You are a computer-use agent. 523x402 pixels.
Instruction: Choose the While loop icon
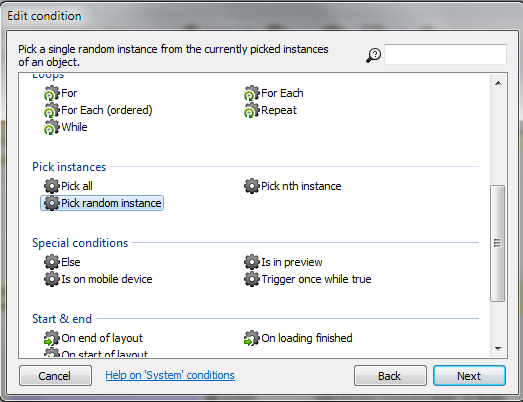coord(51,127)
